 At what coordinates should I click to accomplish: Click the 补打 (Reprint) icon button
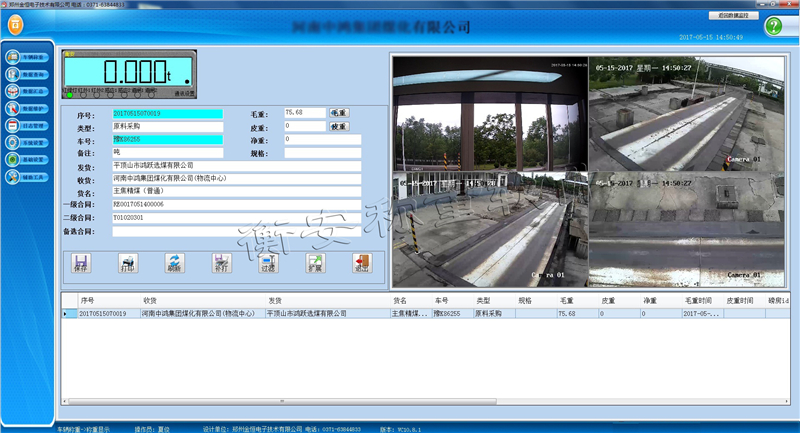click(222, 264)
